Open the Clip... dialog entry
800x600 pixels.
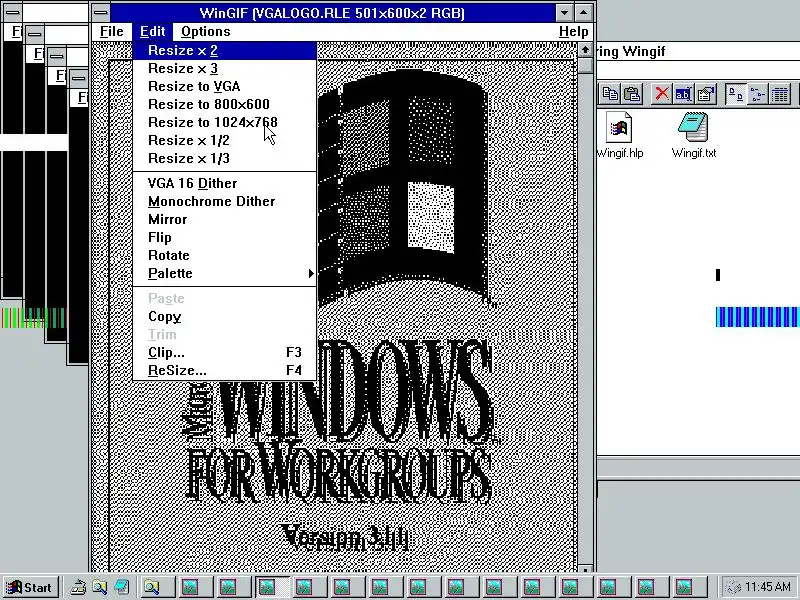click(224, 353)
